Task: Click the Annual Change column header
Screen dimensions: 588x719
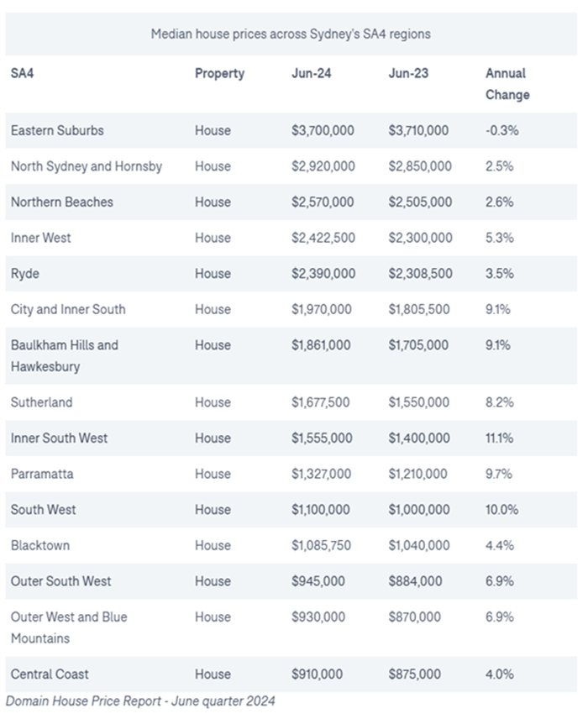Action: tap(507, 84)
